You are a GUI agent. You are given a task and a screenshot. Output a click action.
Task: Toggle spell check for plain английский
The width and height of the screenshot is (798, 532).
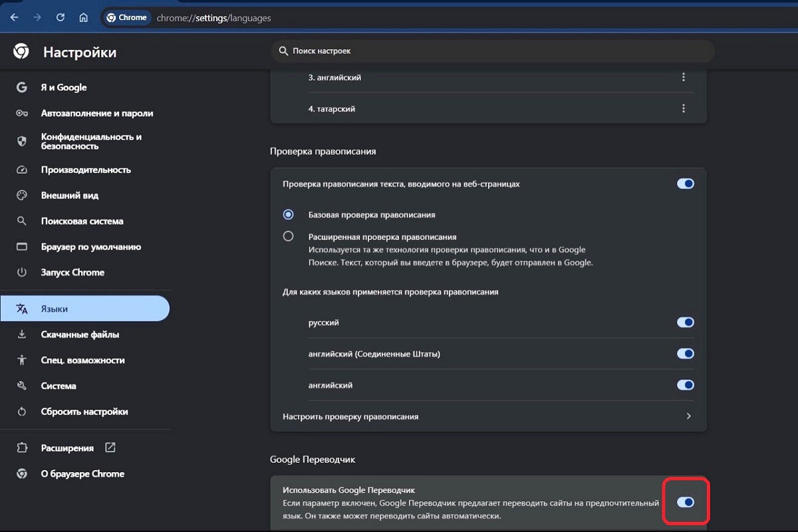coord(685,385)
